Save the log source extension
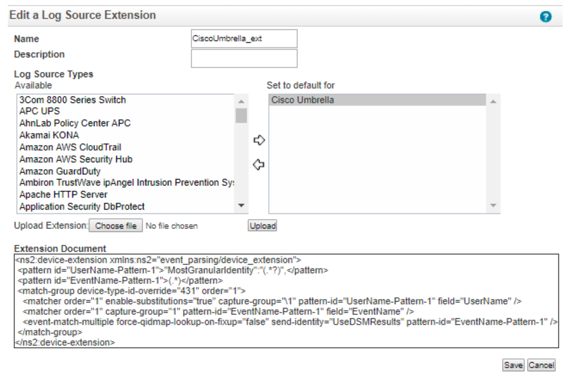This screenshot has height=386, width=588. 513,365
